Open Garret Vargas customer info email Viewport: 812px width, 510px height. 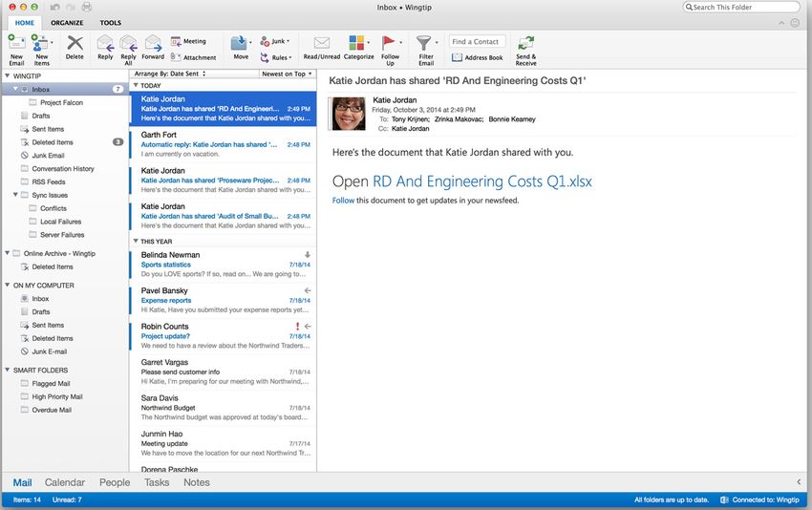click(x=224, y=372)
